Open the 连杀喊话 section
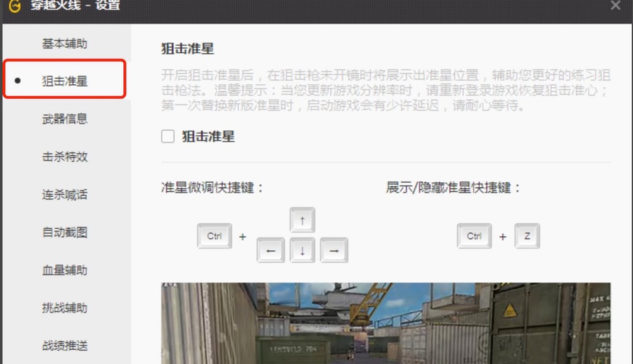Viewport: 633px width, 364px height. 65,194
